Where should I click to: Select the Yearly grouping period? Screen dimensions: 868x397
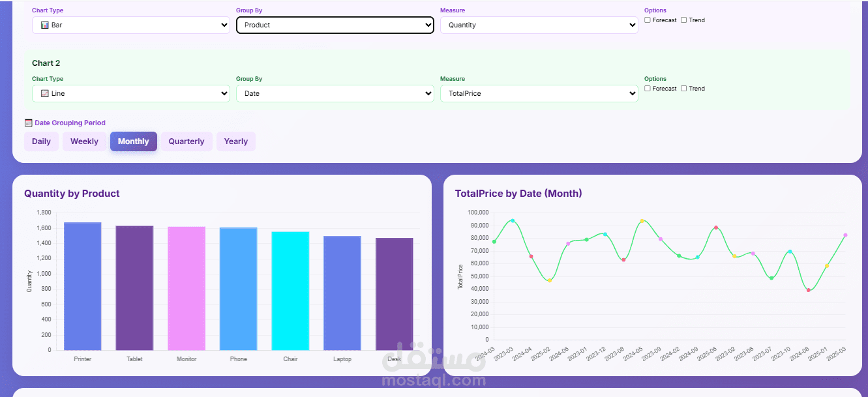pyautogui.click(x=235, y=141)
